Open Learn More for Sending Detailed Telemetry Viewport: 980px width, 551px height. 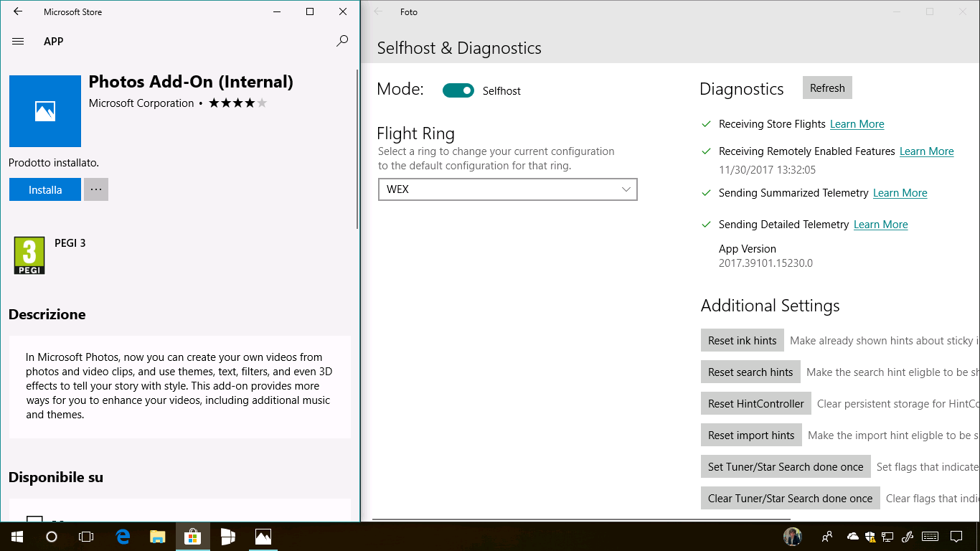tap(880, 225)
